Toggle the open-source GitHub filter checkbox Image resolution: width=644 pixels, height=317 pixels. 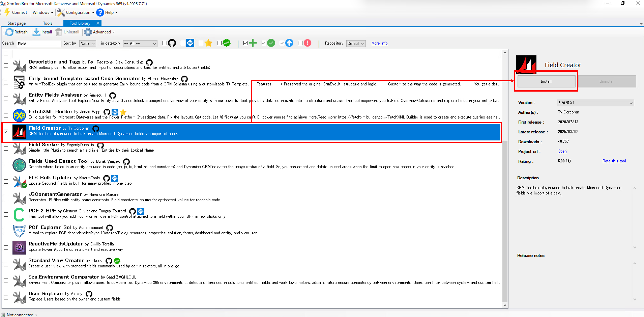tap(164, 43)
